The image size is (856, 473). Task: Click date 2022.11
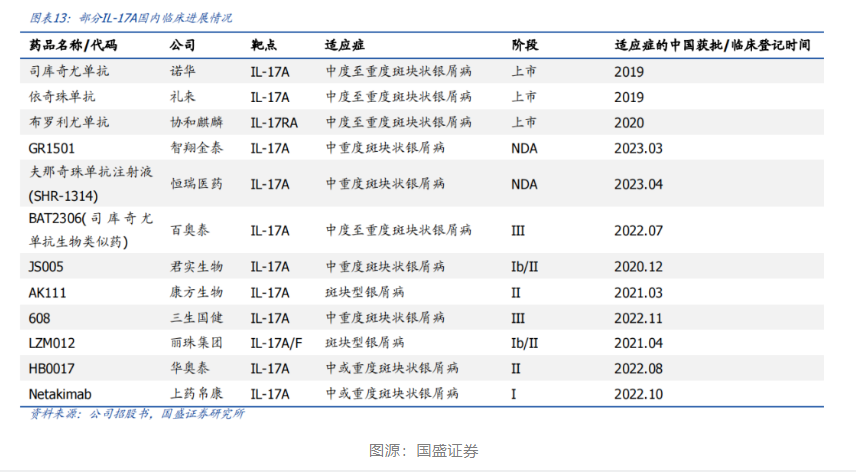(638, 318)
